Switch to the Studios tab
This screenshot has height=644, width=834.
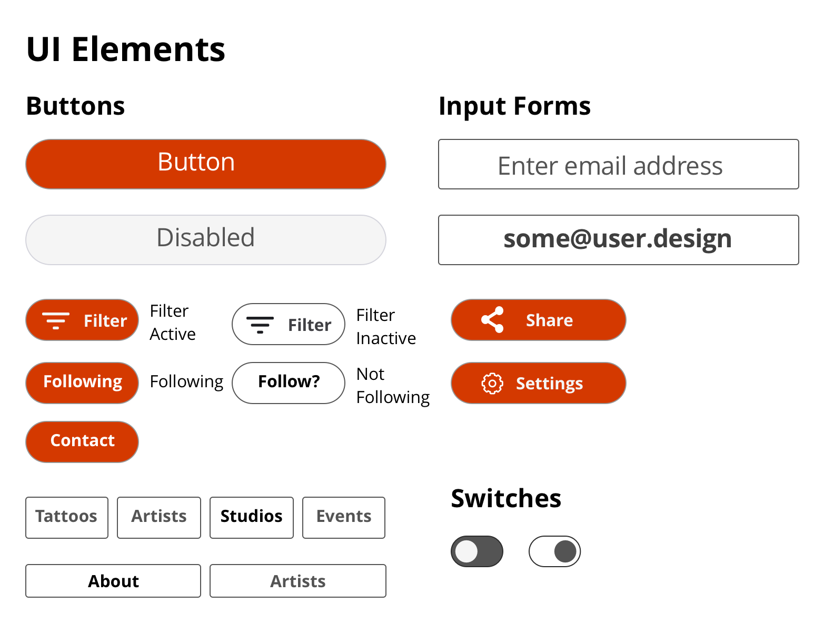pyautogui.click(x=252, y=518)
